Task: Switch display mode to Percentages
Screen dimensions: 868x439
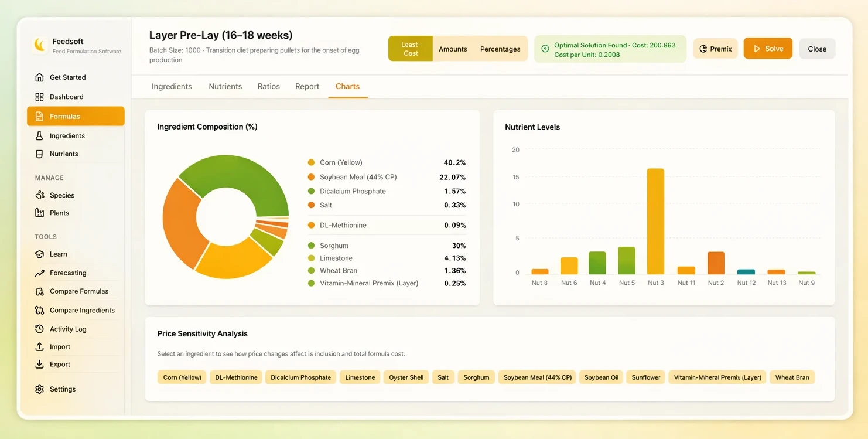Action: coord(500,49)
